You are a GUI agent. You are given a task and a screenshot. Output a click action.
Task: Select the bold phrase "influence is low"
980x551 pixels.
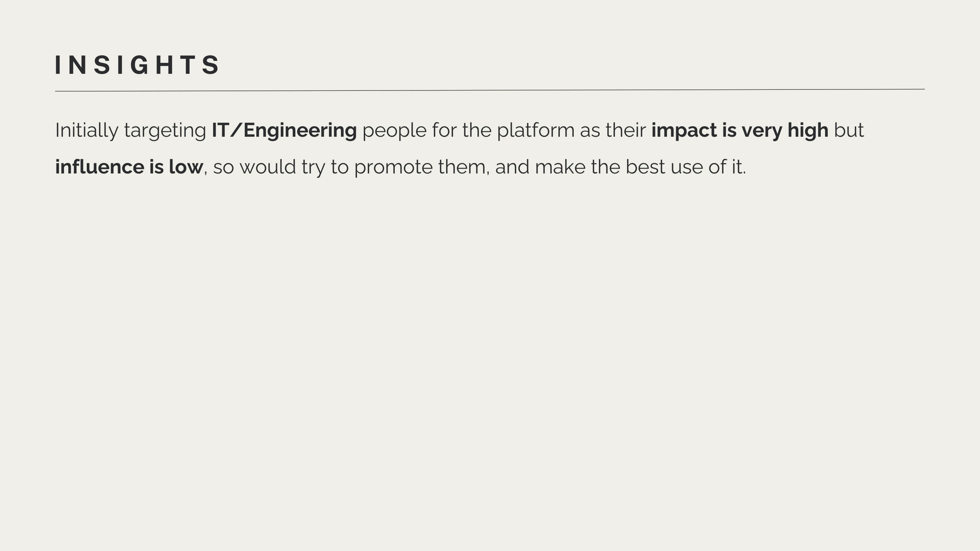tap(129, 167)
